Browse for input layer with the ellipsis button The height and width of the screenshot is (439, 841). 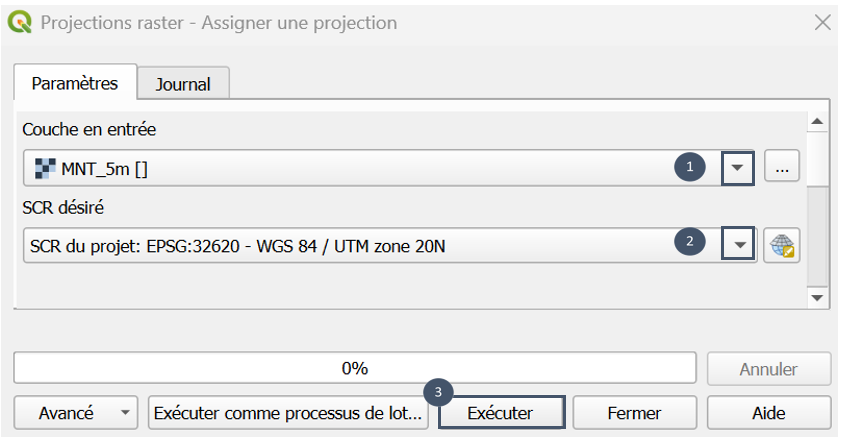click(x=782, y=167)
